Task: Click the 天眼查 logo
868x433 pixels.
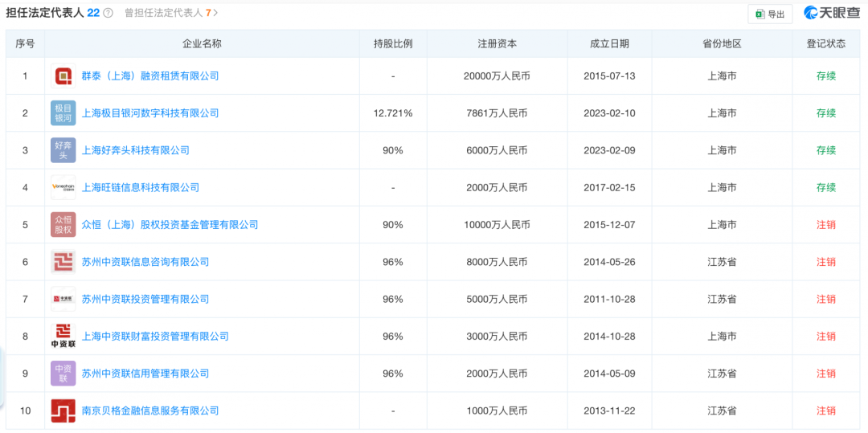Action: pos(832,14)
